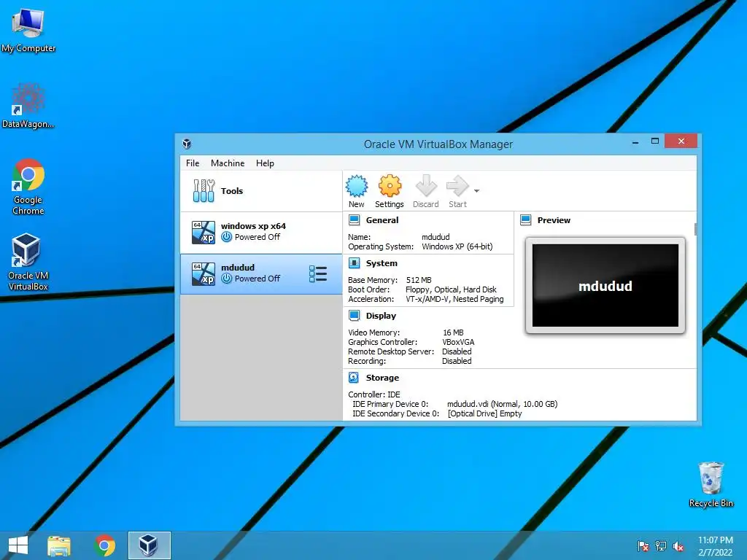This screenshot has width=747, height=560.
Task: Click Video Memory value 16 MB
Action: click(x=453, y=332)
